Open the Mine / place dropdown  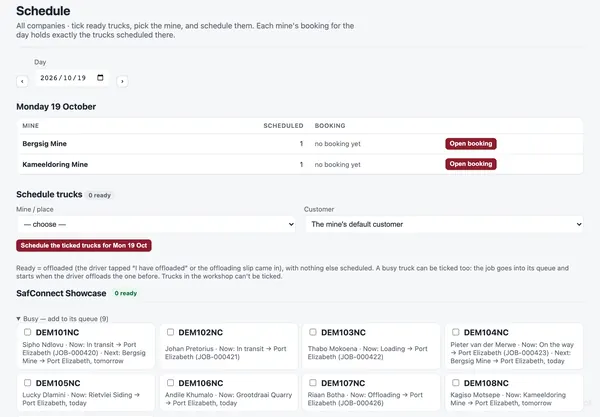[157, 224]
